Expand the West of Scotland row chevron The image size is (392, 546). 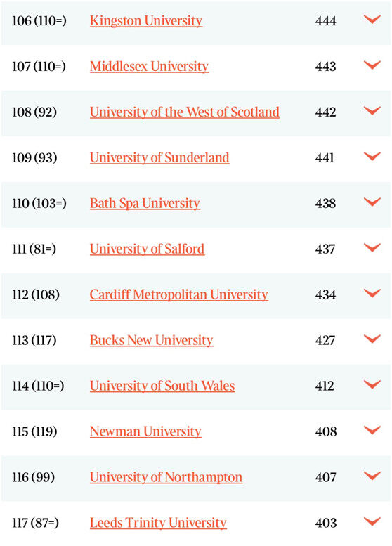point(372,110)
